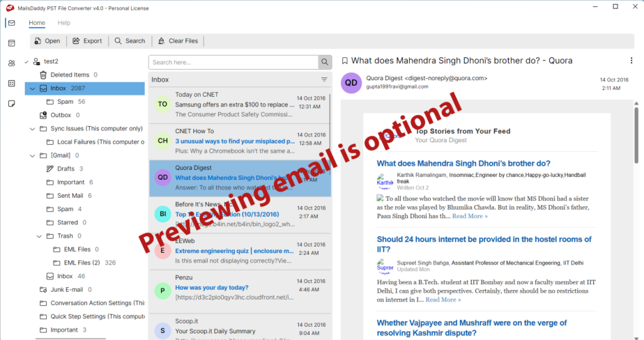Open the Contacts view in the sidebar
The width and height of the screenshot is (644, 340).
pos(11,63)
